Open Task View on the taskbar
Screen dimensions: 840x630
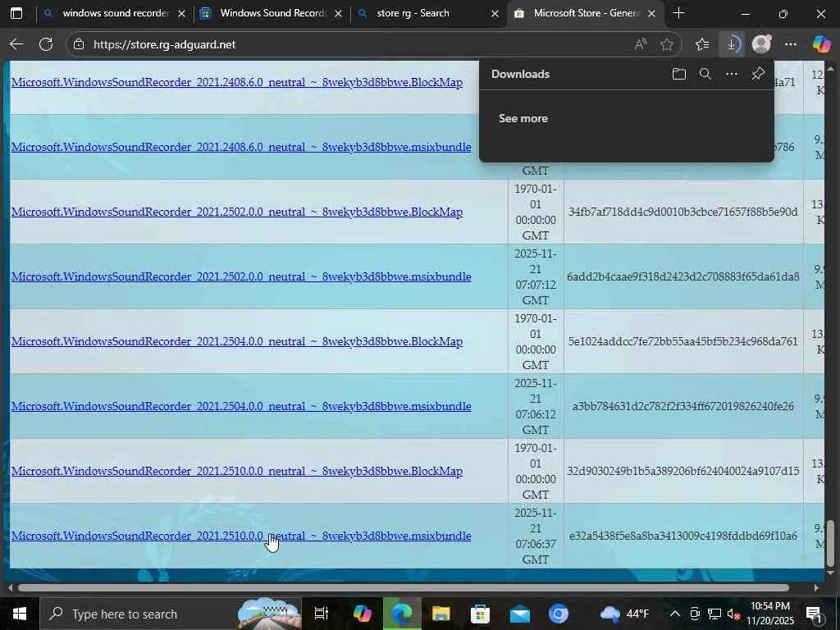[x=322, y=614]
